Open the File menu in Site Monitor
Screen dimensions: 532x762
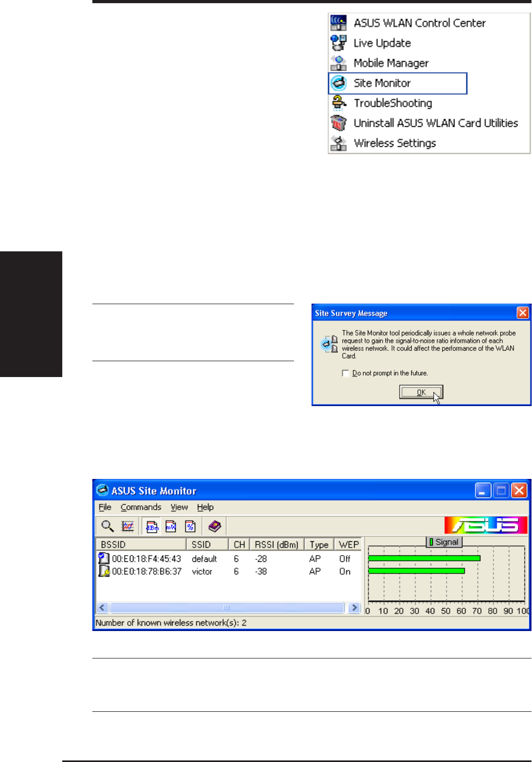tap(105, 507)
